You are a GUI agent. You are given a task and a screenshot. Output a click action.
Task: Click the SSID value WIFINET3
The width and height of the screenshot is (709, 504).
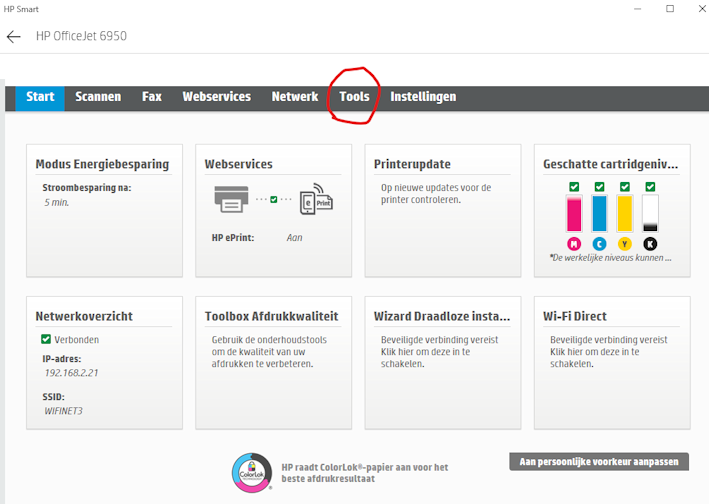(x=63, y=411)
